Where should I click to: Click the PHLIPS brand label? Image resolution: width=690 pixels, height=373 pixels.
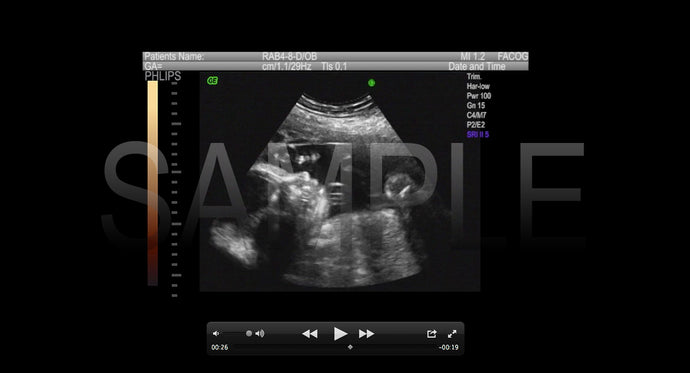162,76
